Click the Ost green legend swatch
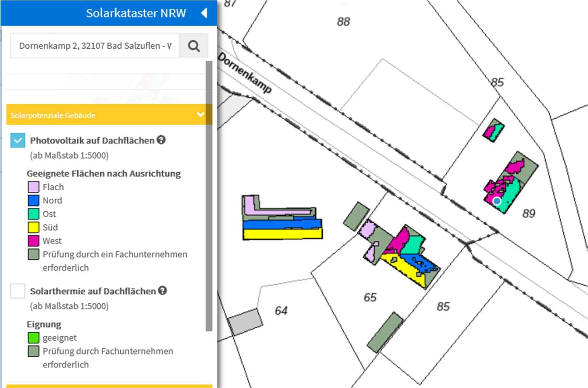The image size is (588, 388). pyautogui.click(x=34, y=214)
